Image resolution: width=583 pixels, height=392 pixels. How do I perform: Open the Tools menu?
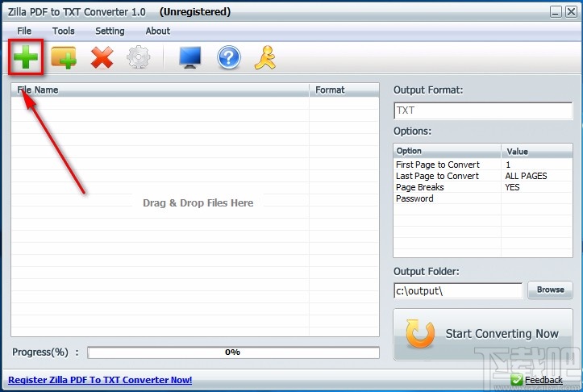[63, 31]
